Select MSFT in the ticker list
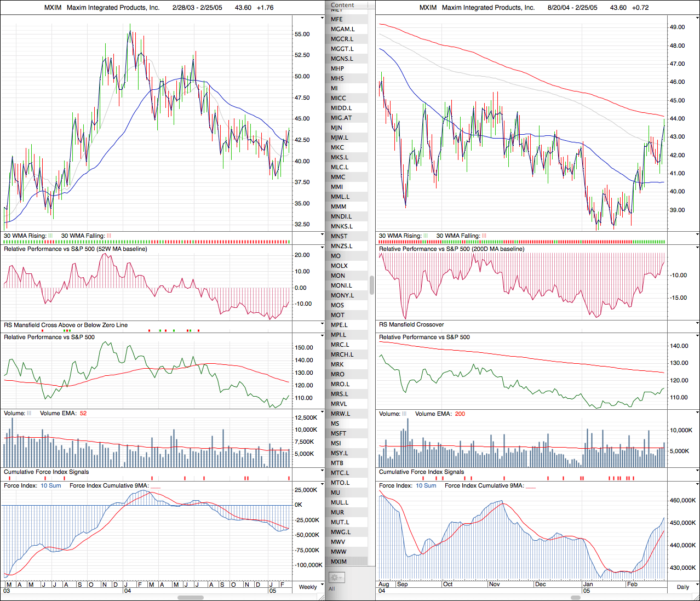700x601 pixels. coord(338,433)
